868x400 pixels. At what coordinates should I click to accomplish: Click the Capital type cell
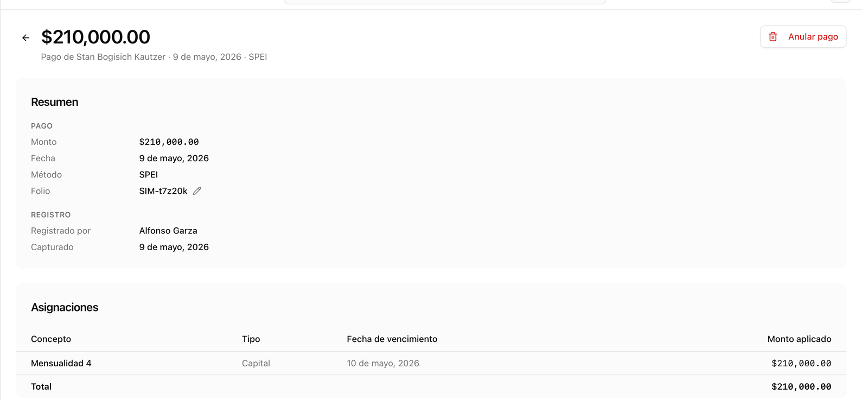click(256, 363)
